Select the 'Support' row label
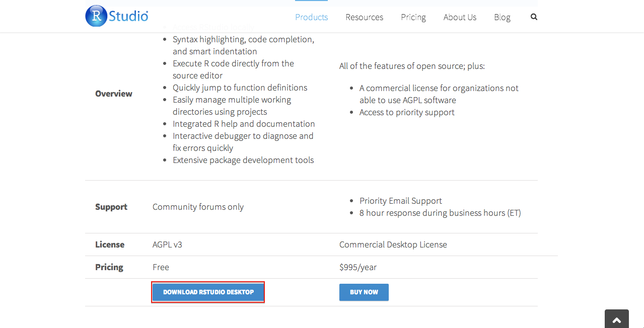 tap(111, 207)
